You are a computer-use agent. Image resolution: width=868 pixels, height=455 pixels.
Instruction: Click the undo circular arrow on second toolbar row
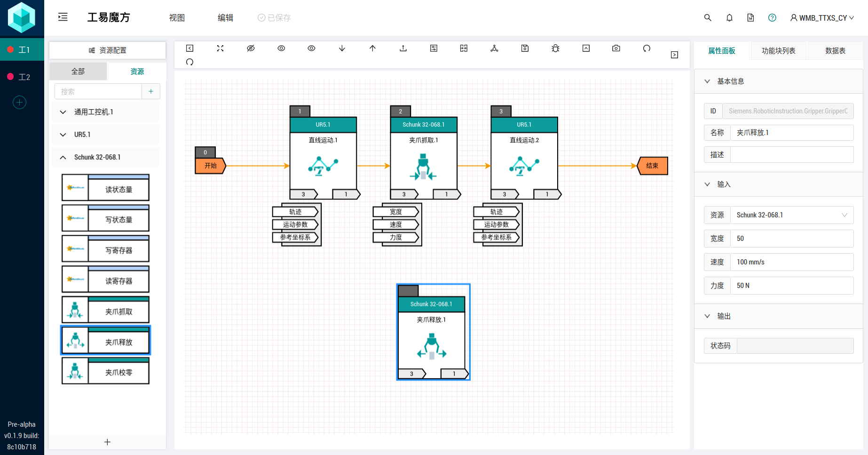pos(189,62)
